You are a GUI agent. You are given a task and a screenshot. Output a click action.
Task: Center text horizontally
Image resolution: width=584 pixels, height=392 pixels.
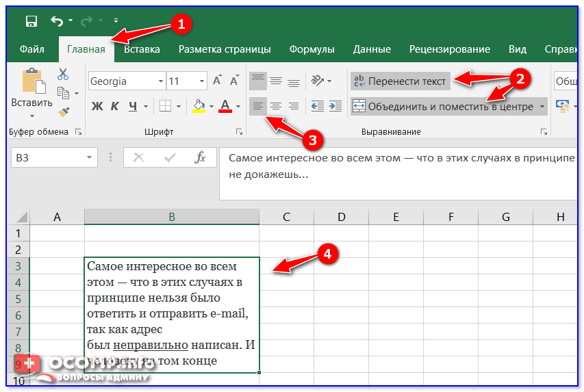tap(276, 107)
